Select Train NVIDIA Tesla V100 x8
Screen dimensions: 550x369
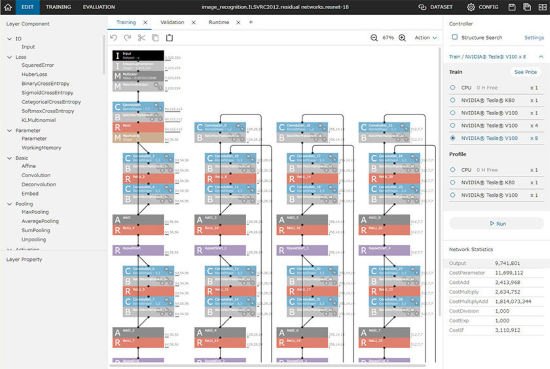[x=452, y=138]
